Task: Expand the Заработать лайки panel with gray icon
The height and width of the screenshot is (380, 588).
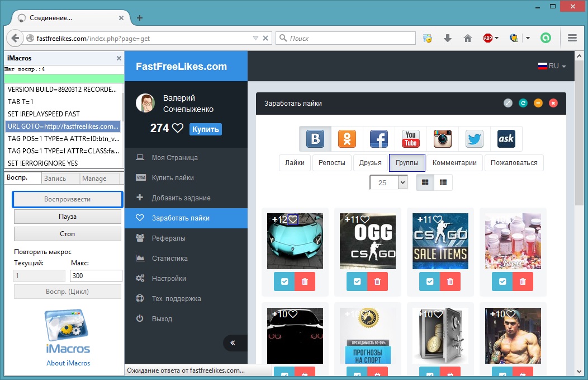Action: point(508,103)
